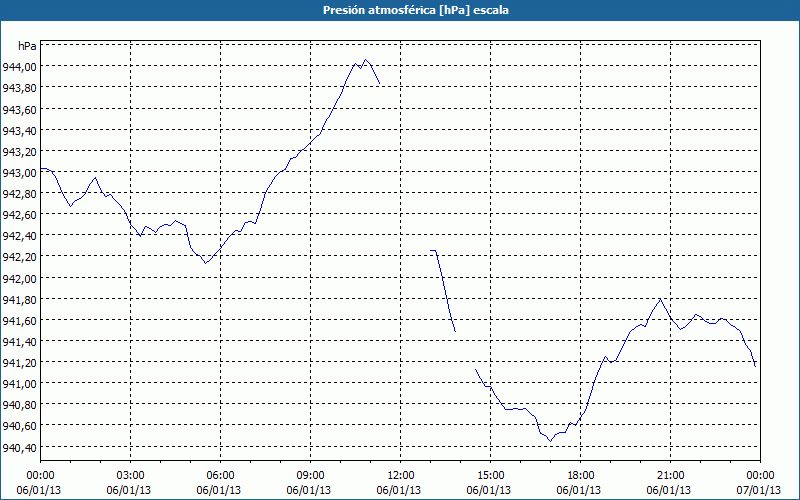This screenshot has height=500, width=800.
Task: Click the 942,40 pressure axis label
Action: (19, 236)
